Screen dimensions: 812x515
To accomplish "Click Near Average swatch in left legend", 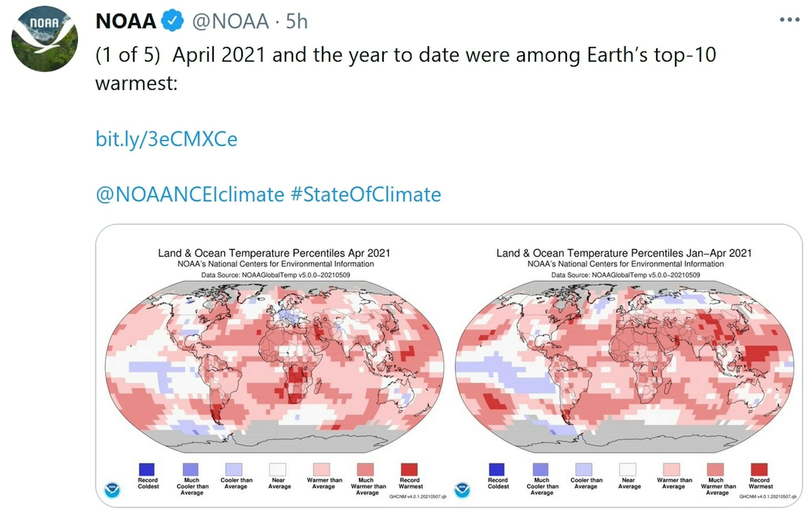I will pos(278,470).
